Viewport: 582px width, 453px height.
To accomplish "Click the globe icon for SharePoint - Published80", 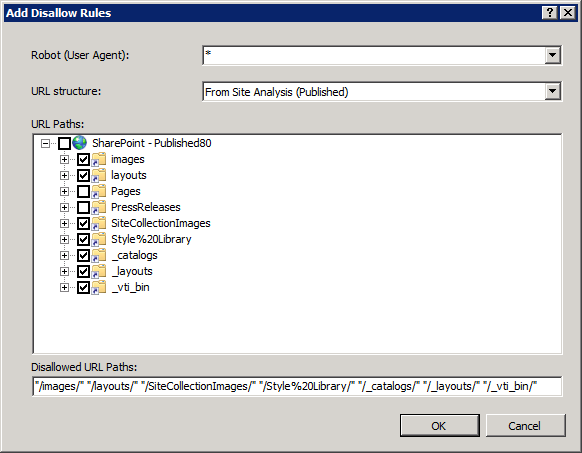I will pyautogui.click(x=79, y=143).
